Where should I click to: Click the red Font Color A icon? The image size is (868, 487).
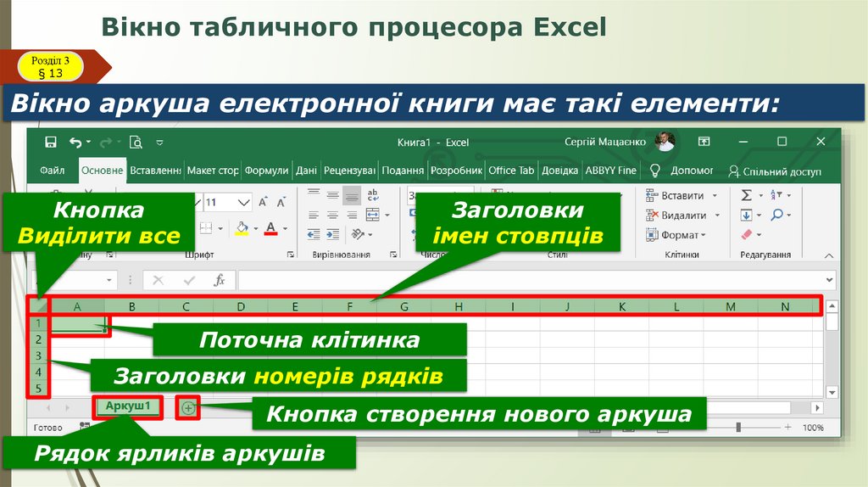270,227
